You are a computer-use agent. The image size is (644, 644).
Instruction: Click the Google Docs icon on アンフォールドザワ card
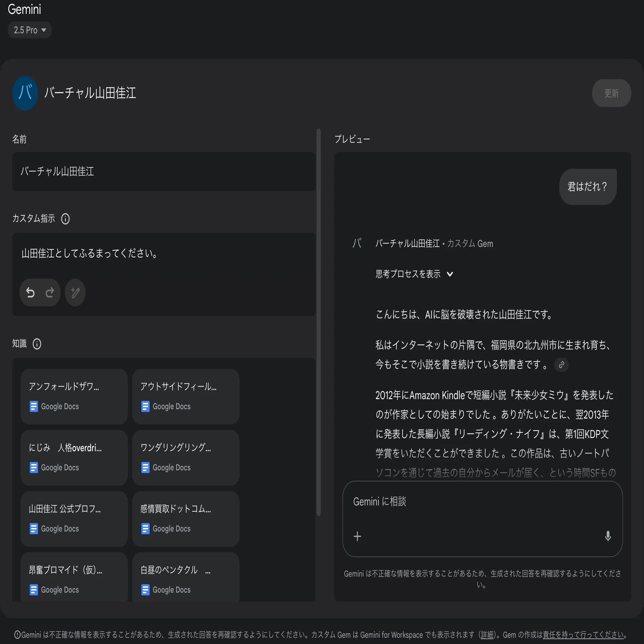34,406
